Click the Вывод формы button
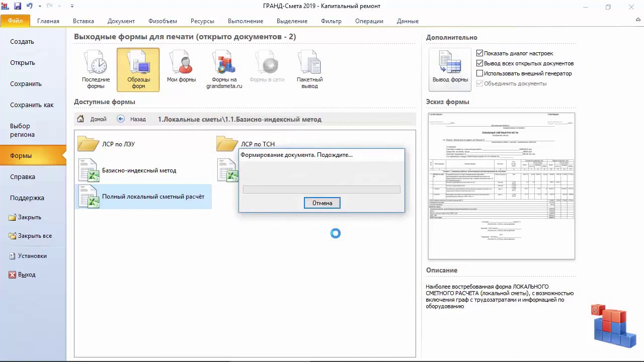The width and height of the screenshot is (644, 362). (450, 69)
